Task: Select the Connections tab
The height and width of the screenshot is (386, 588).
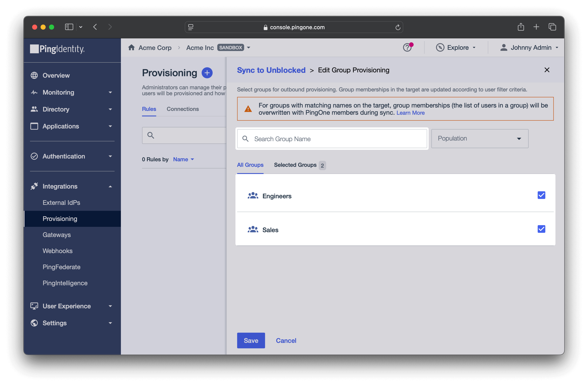Action: tap(183, 109)
